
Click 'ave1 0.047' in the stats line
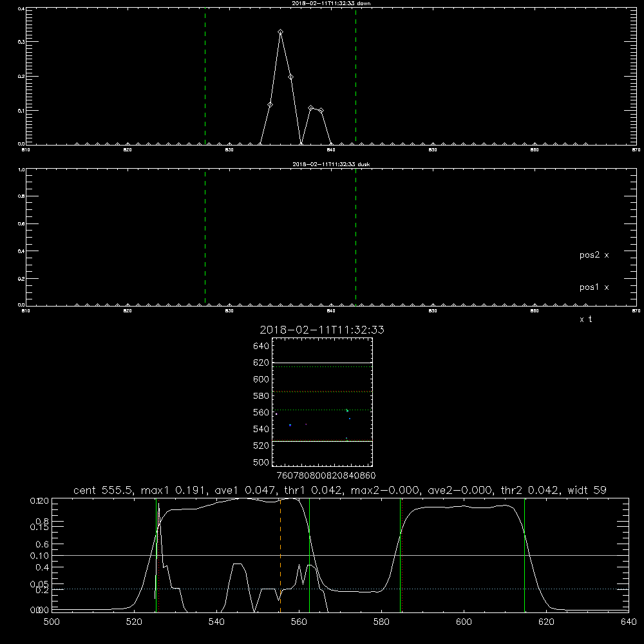(245, 490)
